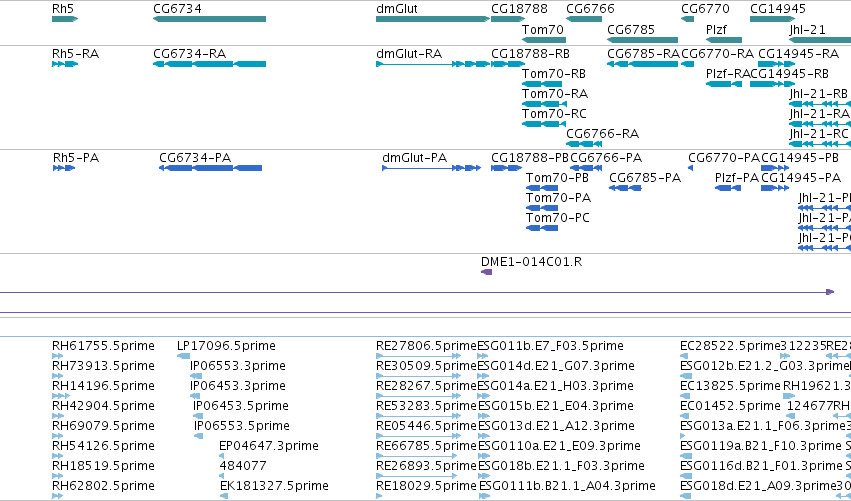851x501 pixels.
Task: Click the Plzf-RA transcript label
Action: (x=728, y=74)
